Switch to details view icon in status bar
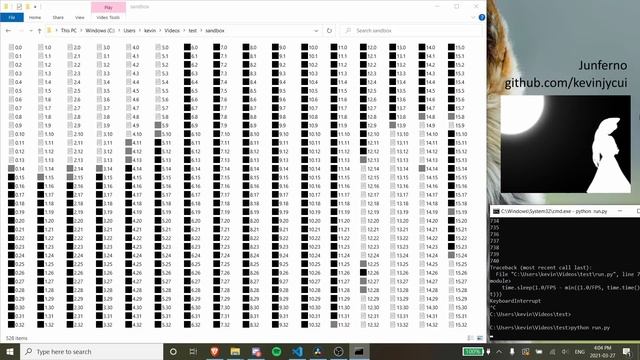 [471, 338]
